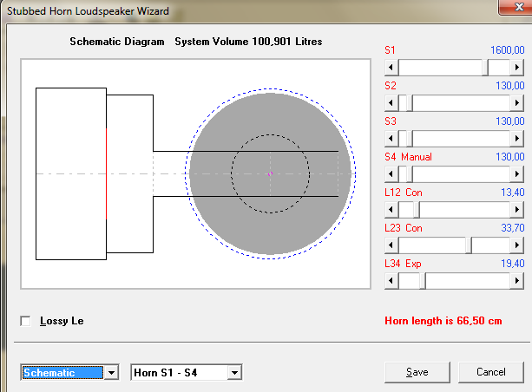Click the S4 Manual label
The width and height of the screenshot is (532, 392).
[408, 157]
